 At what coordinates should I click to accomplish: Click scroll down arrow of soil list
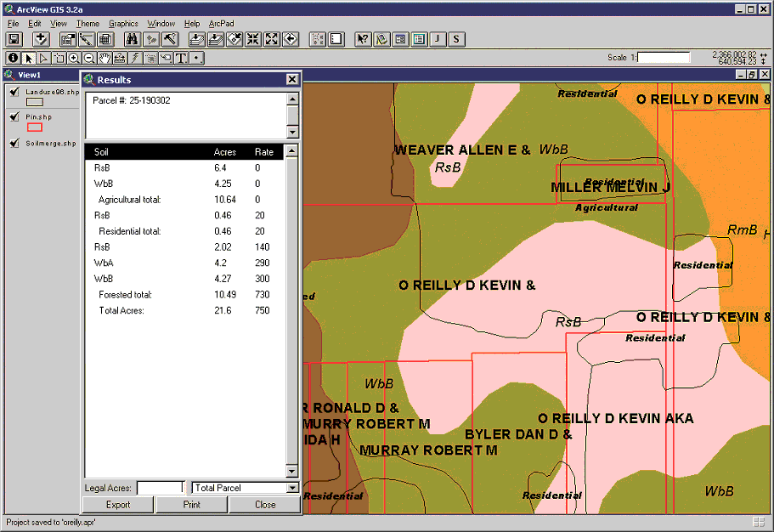[292, 470]
